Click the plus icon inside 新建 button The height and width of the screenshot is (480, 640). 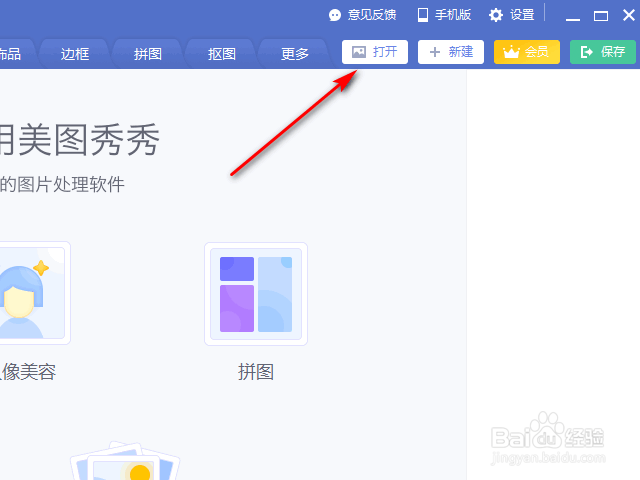[435, 52]
